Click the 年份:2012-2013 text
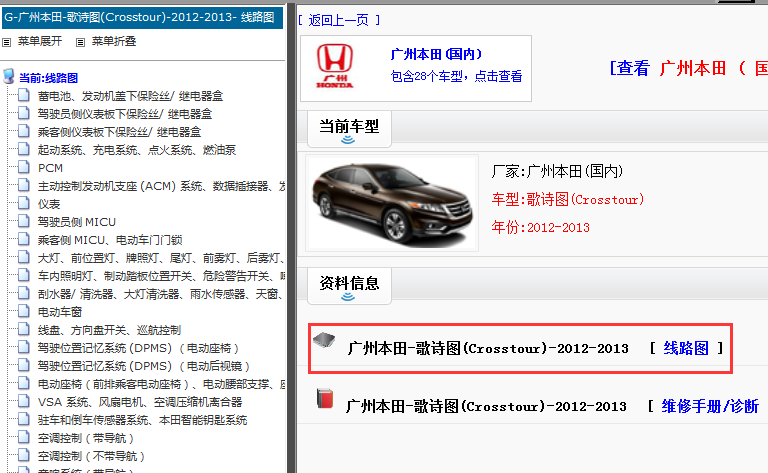The width and height of the screenshot is (768, 473). coord(541,227)
